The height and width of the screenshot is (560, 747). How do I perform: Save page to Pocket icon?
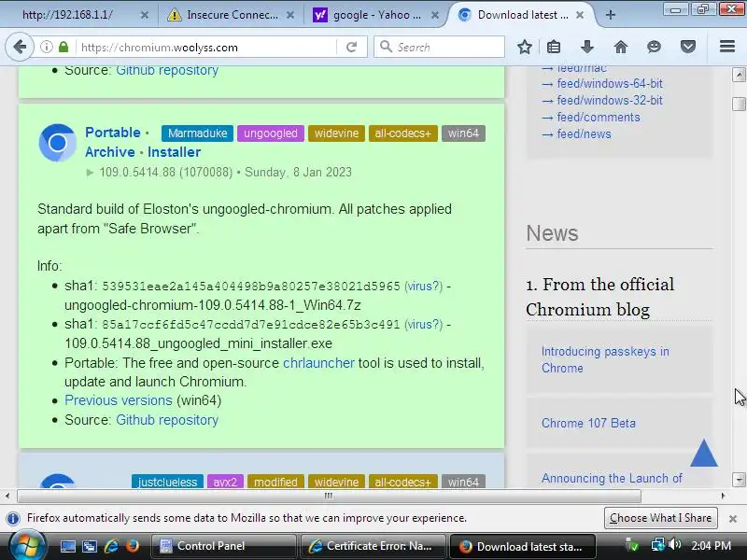click(687, 47)
